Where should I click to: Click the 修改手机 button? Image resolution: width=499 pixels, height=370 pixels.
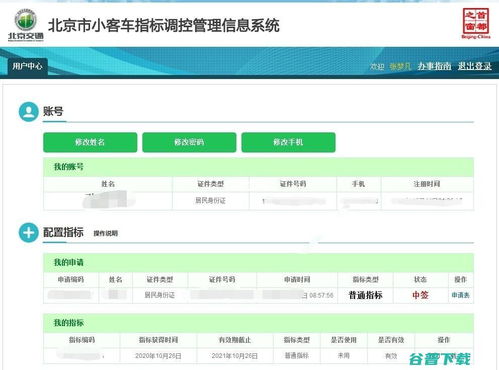[x=288, y=142]
